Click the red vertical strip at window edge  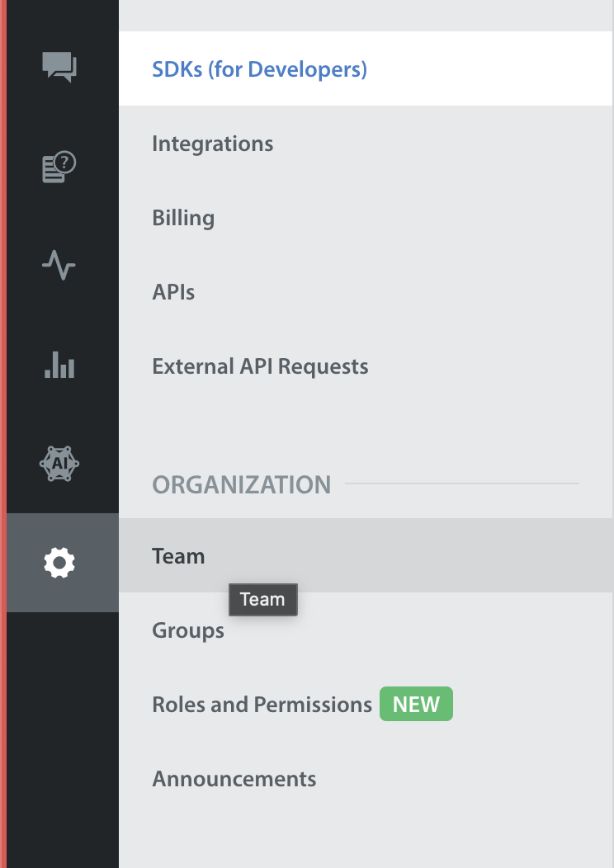coord(2,434)
